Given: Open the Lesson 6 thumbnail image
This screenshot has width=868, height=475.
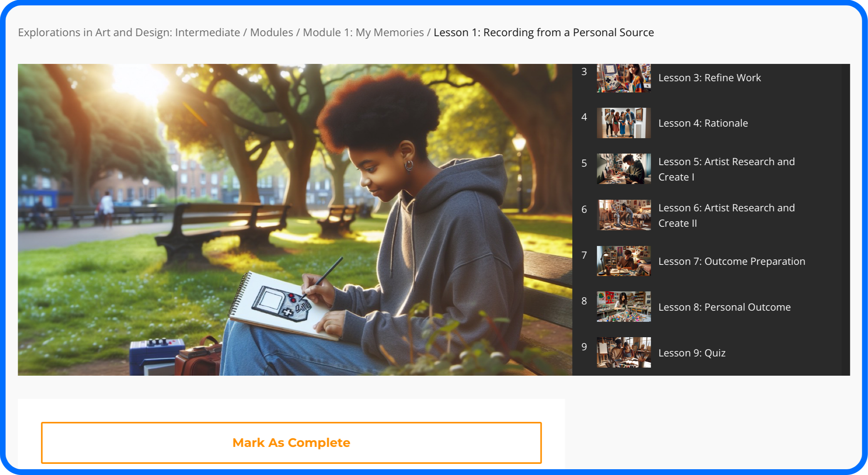Looking at the screenshot, I should coord(623,215).
